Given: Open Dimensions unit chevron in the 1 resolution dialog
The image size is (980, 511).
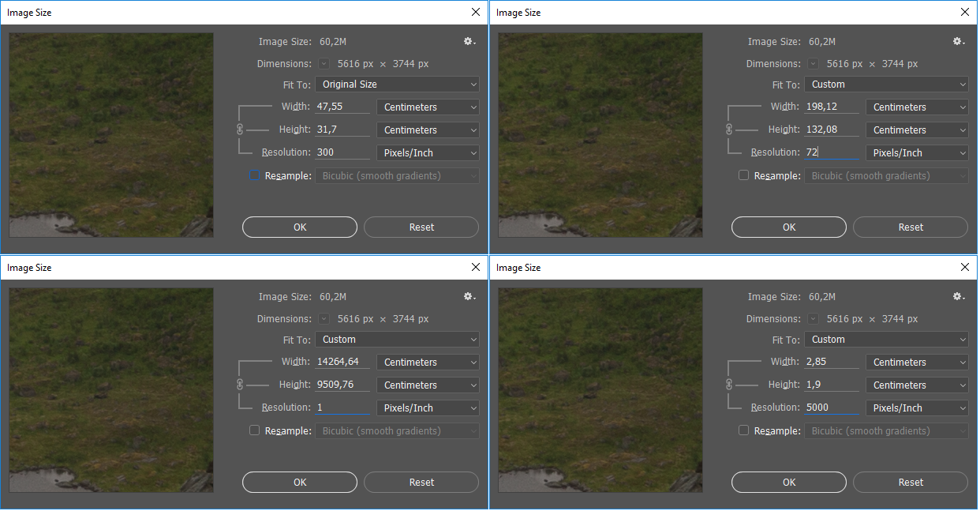Looking at the screenshot, I should [324, 319].
